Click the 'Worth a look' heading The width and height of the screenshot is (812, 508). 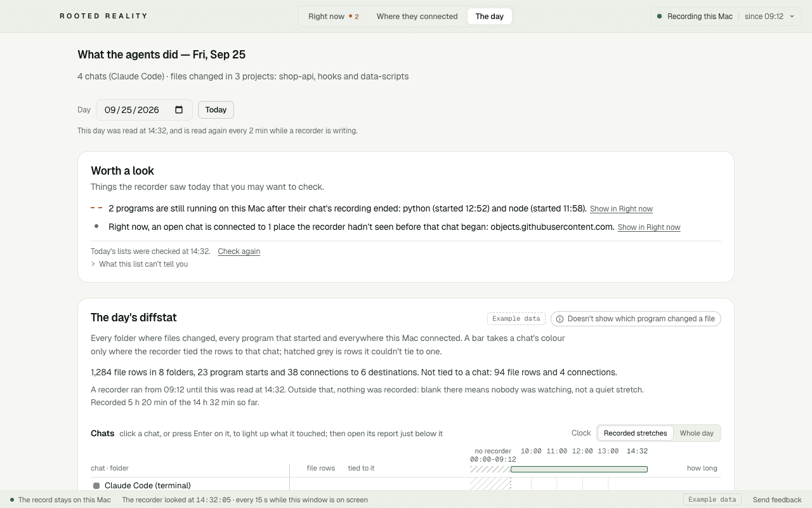[x=122, y=171]
